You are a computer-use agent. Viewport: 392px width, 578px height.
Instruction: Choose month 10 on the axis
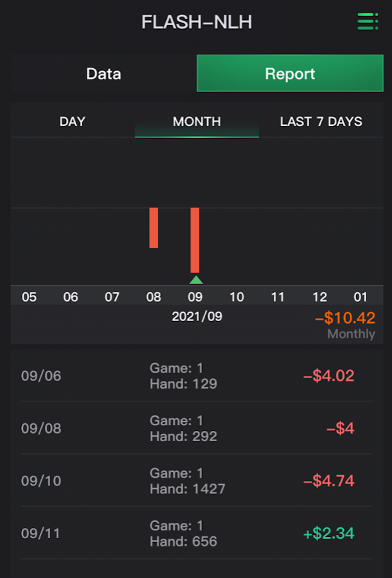(237, 297)
